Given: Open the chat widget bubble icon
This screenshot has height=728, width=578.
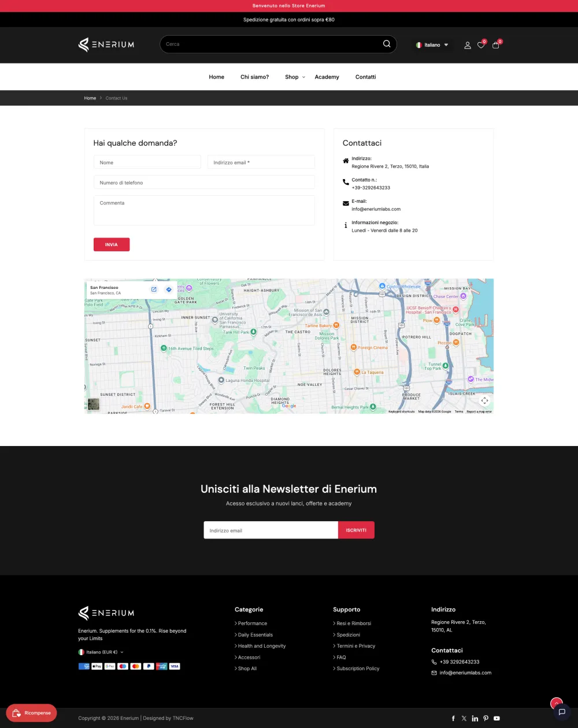Looking at the screenshot, I should point(562,712).
